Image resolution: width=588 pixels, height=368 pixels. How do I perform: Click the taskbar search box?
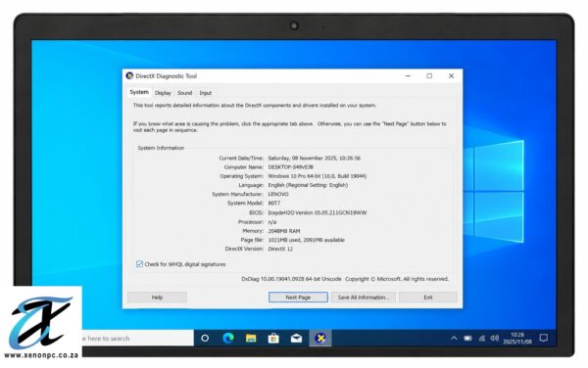137,339
